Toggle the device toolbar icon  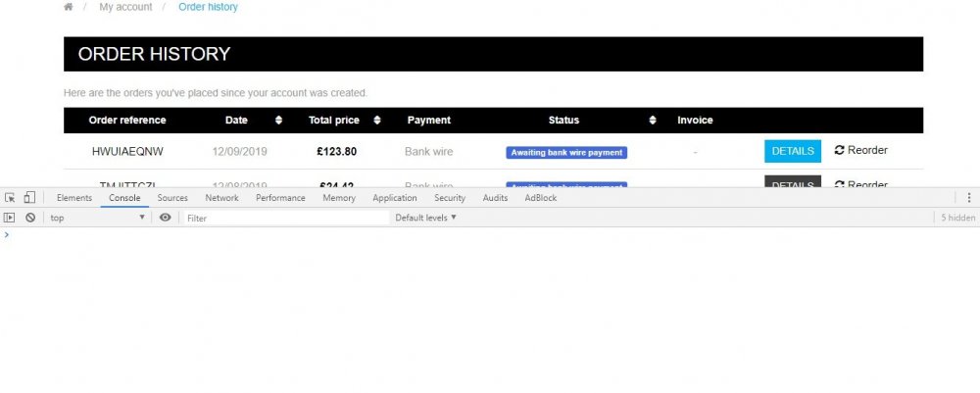(x=29, y=197)
